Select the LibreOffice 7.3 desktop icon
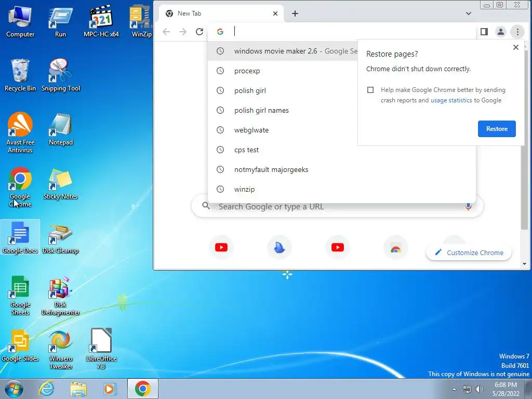The height and width of the screenshot is (399, 532). [x=101, y=349]
